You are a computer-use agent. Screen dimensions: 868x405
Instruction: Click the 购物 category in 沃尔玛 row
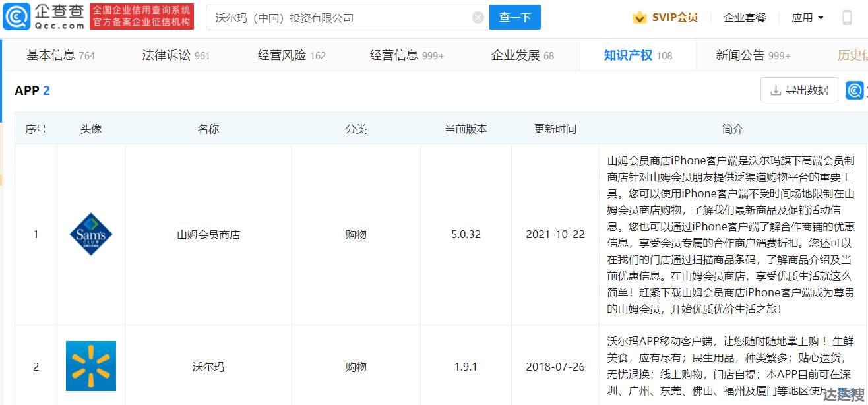[x=356, y=366]
